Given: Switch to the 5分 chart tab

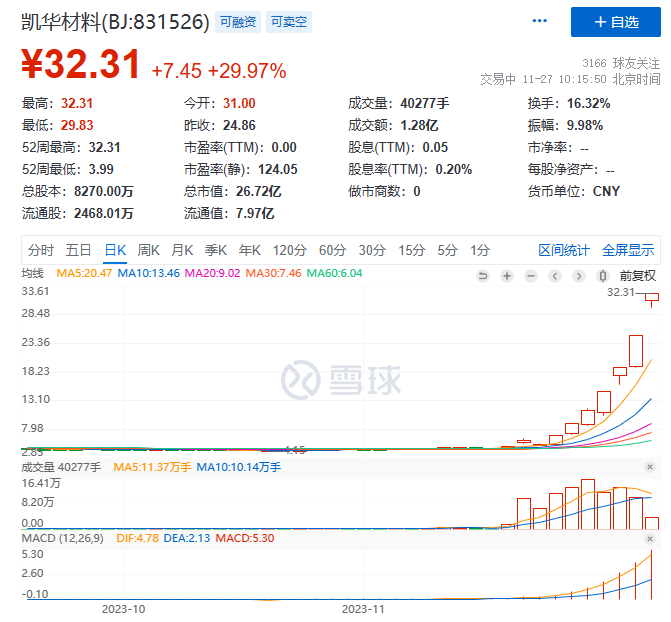Looking at the screenshot, I should 447,250.
